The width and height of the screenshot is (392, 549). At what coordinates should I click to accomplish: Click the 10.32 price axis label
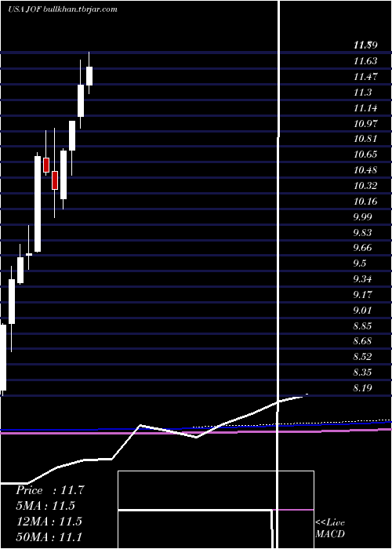[x=365, y=186]
